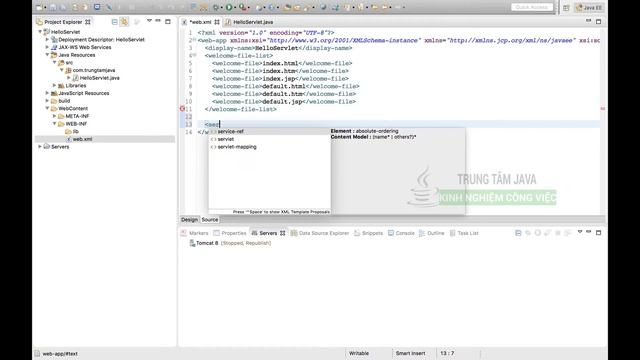Viewport: 640px width, 360px height.
Task: Select HelloServlet.java in Project Explorer tree
Action: tap(99, 78)
